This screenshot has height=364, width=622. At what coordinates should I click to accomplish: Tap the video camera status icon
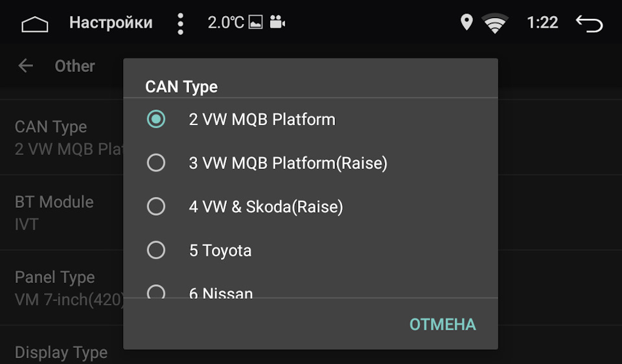coord(277,23)
